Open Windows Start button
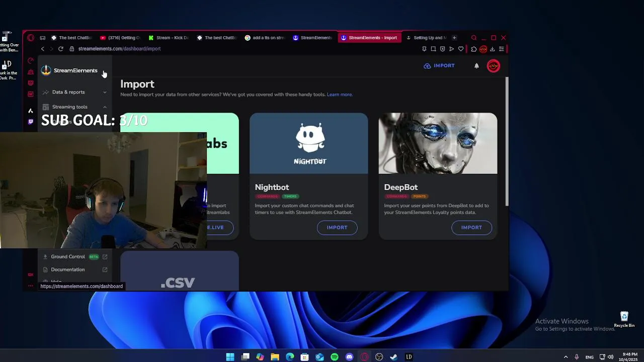The width and height of the screenshot is (644, 362). pyautogui.click(x=230, y=357)
